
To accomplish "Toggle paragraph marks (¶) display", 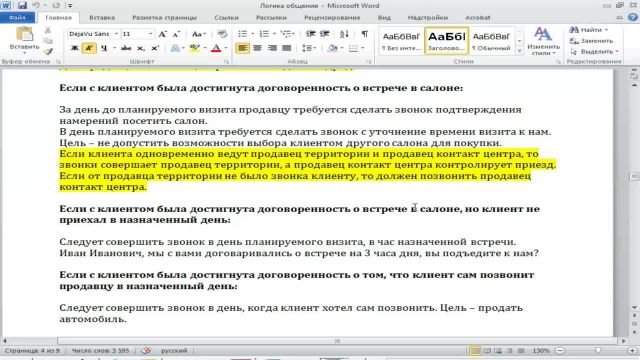I will pos(364,34).
